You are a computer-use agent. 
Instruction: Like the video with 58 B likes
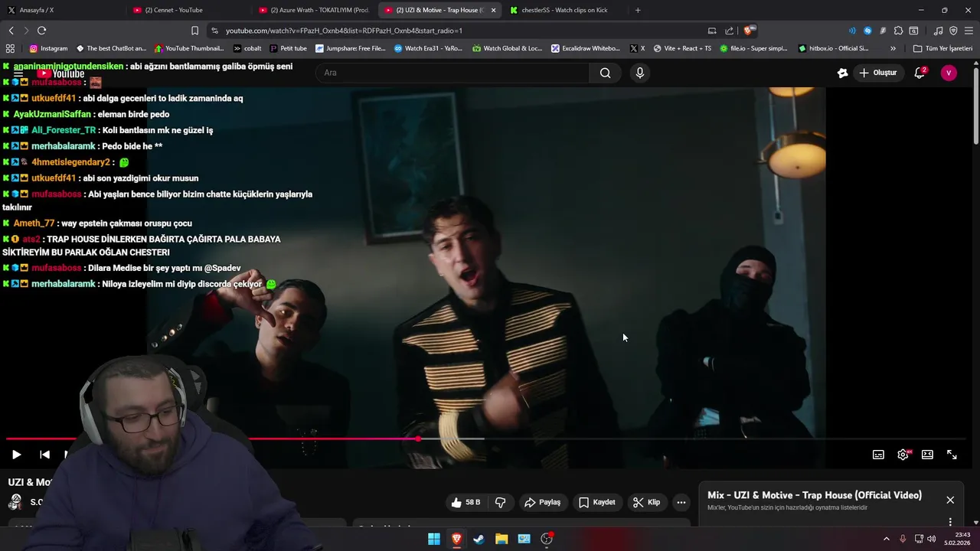465,502
